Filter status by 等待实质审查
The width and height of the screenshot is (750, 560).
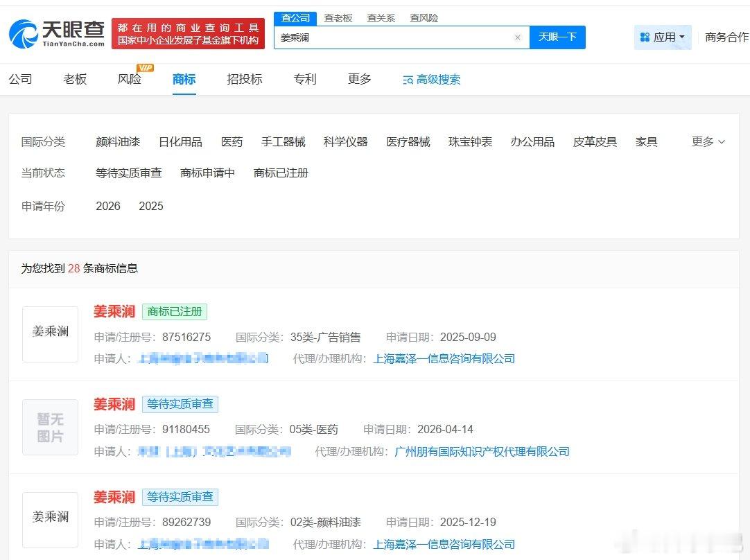point(129,173)
